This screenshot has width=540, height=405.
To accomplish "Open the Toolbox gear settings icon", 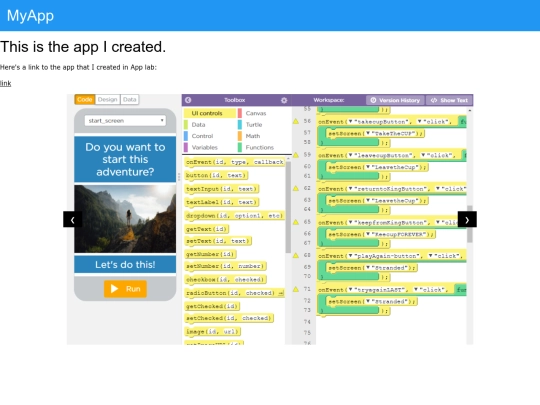I will tap(284, 100).
